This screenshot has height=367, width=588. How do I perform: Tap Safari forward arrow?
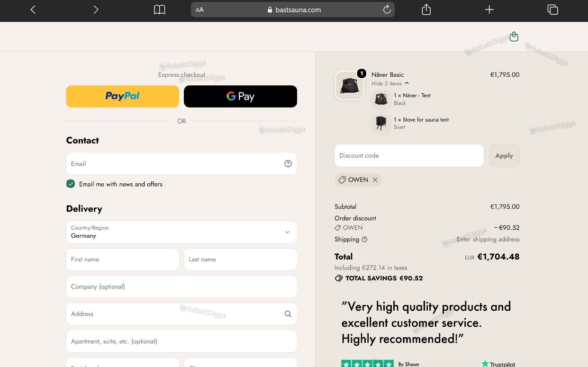[x=96, y=9]
